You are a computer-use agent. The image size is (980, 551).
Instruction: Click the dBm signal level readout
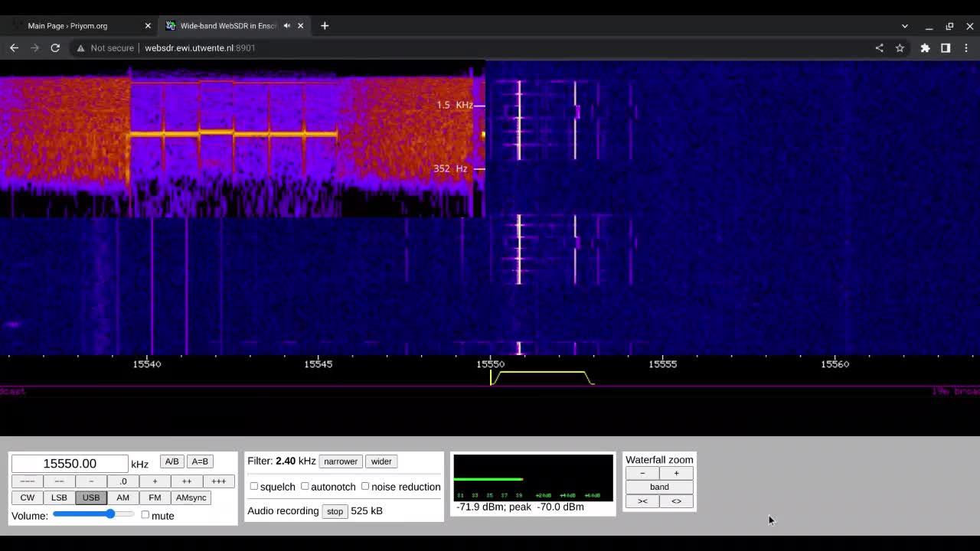click(x=520, y=507)
